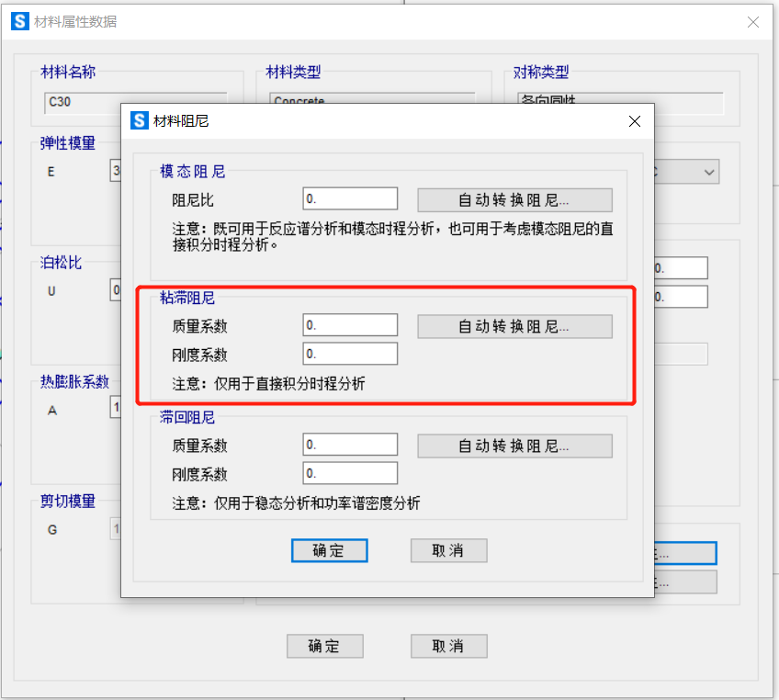Click 自动转换阻尼 in the 滞回阻尼 section
Screen dimensions: 779x700
pos(514,446)
